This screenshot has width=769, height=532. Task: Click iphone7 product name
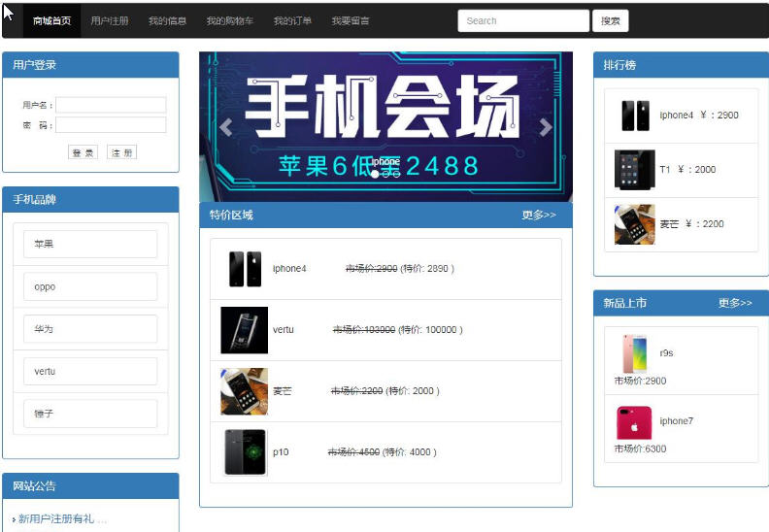point(677,421)
